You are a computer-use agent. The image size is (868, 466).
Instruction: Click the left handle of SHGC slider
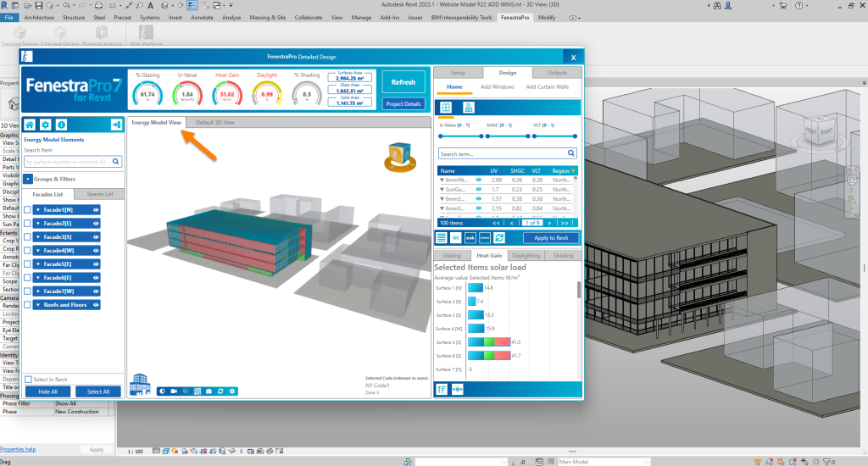point(487,136)
